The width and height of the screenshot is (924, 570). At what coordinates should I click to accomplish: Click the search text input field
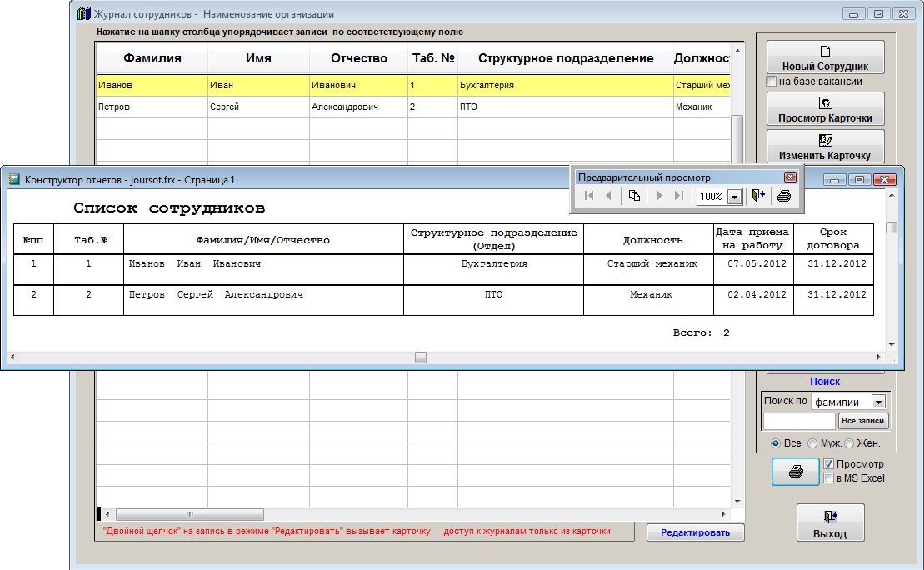(x=798, y=421)
